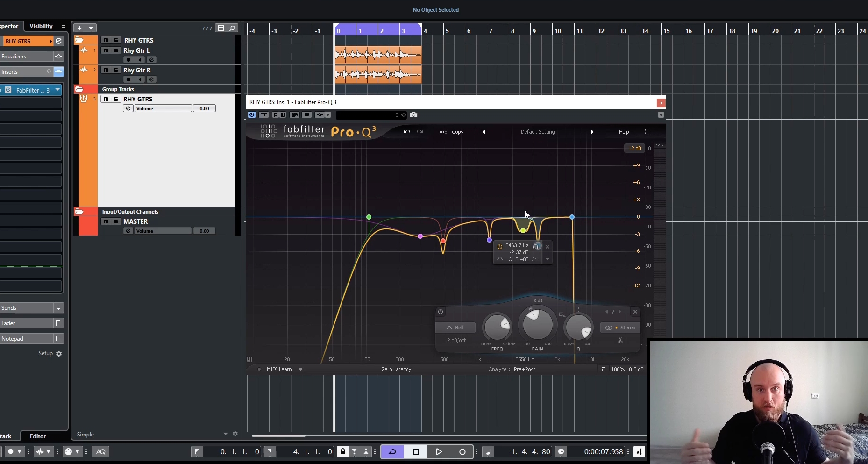Toggle the selected band's power in band panel
The image size is (868, 464).
441,312
